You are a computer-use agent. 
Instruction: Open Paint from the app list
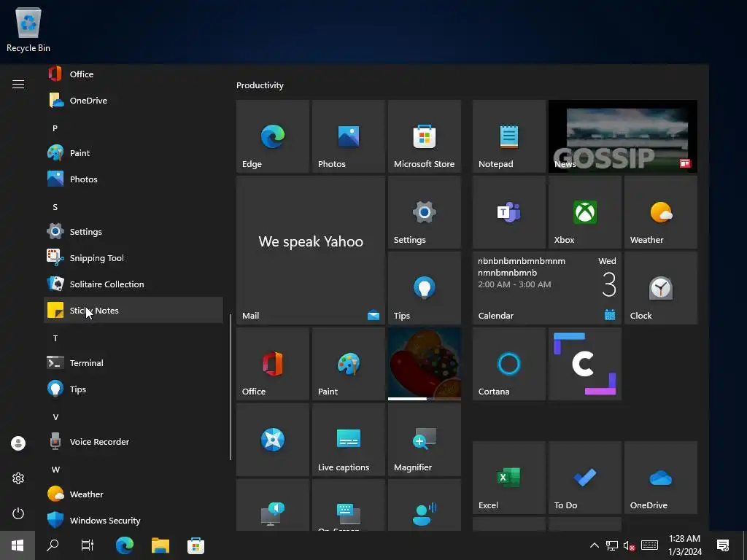click(133, 153)
